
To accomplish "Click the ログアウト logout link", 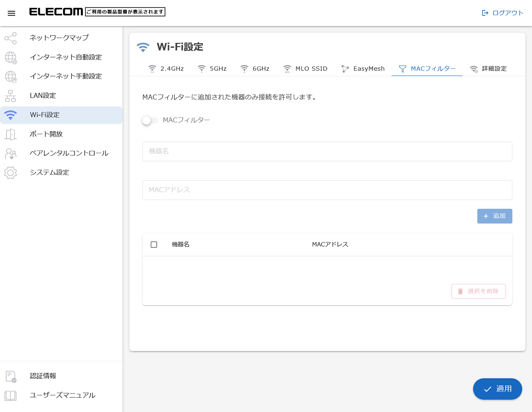I will click(502, 13).
